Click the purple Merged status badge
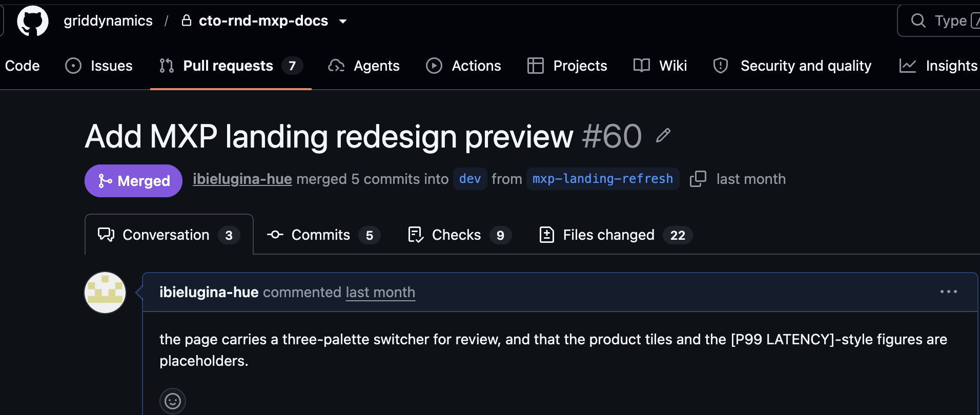Image resolution: width=980 pixels, height=415 pixels. click(133, 181)
